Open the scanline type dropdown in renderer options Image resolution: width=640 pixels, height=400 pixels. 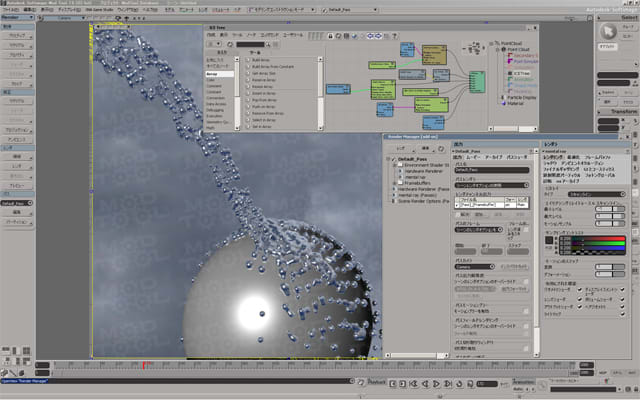click(x=596, y=194)
